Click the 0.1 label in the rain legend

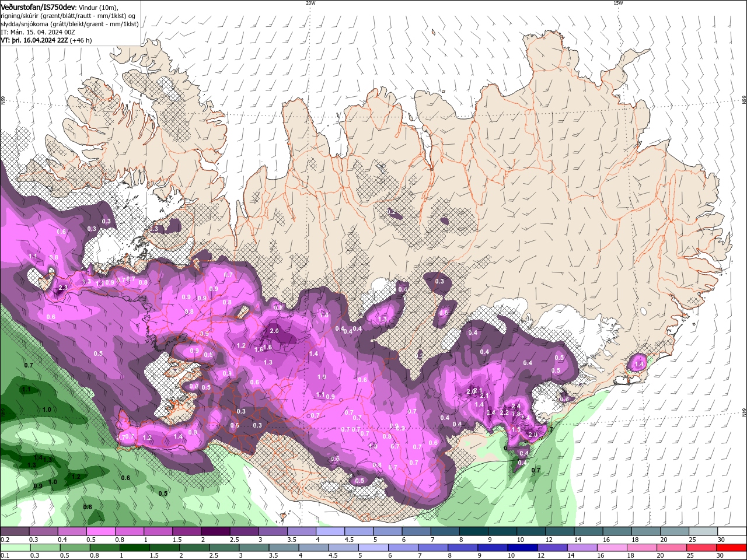5,556
